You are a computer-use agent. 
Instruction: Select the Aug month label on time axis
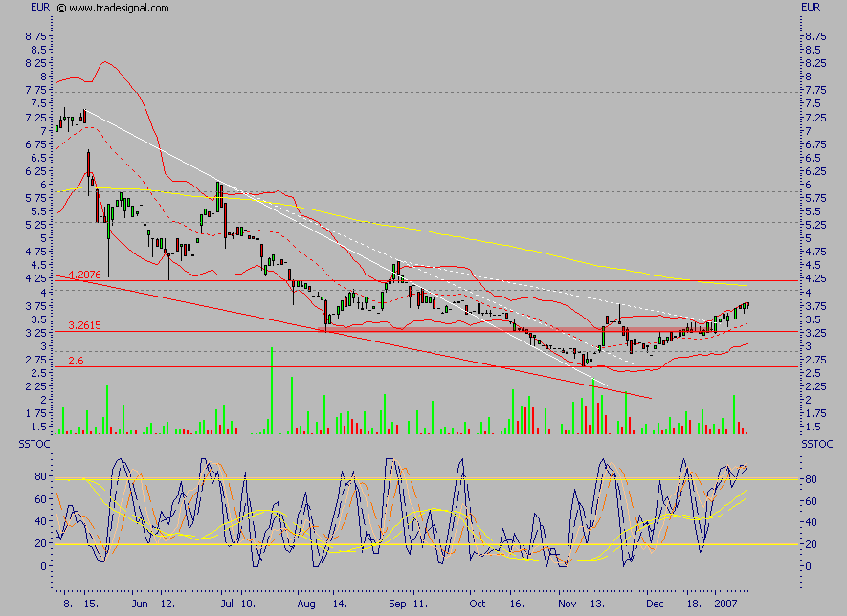(306, 604)
